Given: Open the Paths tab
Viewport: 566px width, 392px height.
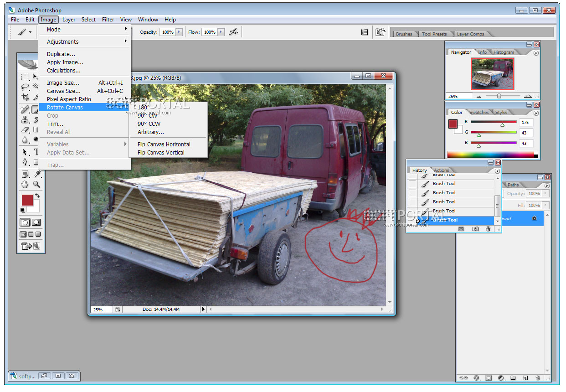Looking at the screenshot, I should click(513, 185).
